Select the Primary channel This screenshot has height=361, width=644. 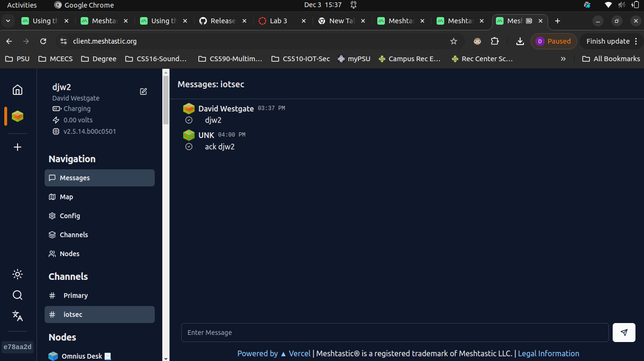75,296
